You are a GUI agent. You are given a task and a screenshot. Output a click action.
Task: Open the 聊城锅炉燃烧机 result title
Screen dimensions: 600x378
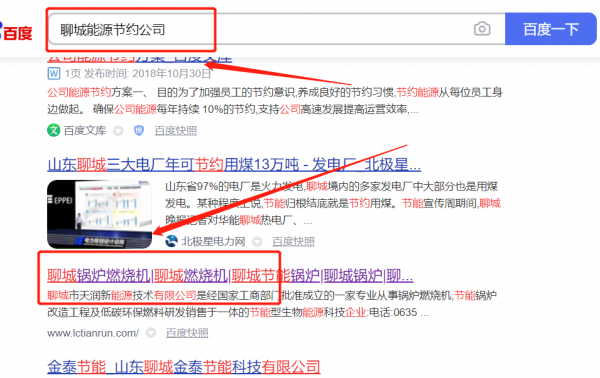tap(230, 275)
